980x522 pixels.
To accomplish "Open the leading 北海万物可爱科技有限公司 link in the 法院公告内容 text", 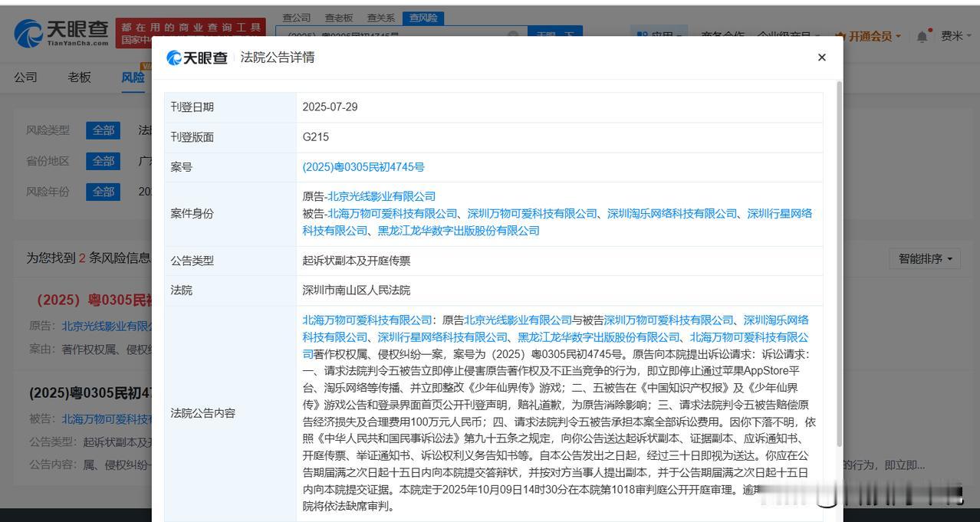I will [x=367, y=320].
